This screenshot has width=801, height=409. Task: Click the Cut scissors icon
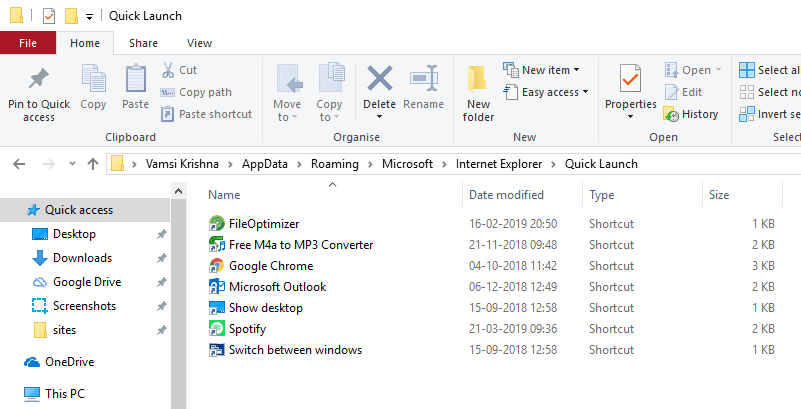[x=168, y=70]
